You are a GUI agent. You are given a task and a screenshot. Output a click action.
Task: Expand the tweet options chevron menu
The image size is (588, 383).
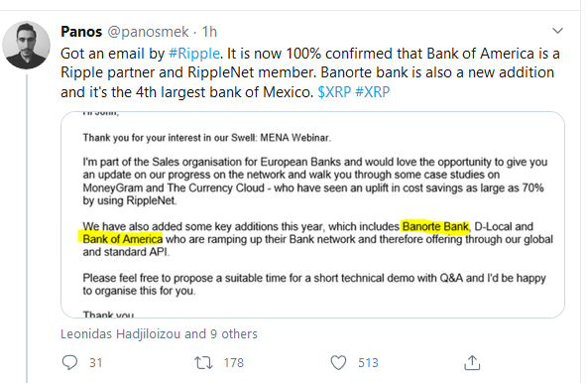[x=557, y=31]
